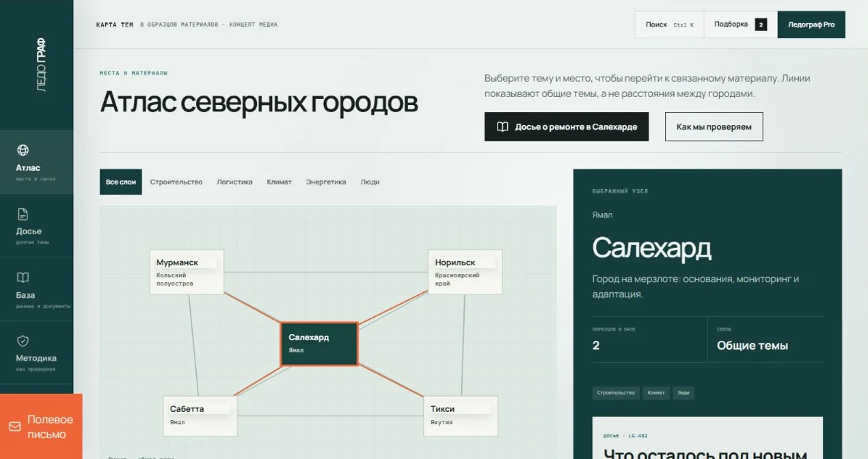The image size is (868, 459).
Task: Select the Все слои layer tab
Action: 121,182
